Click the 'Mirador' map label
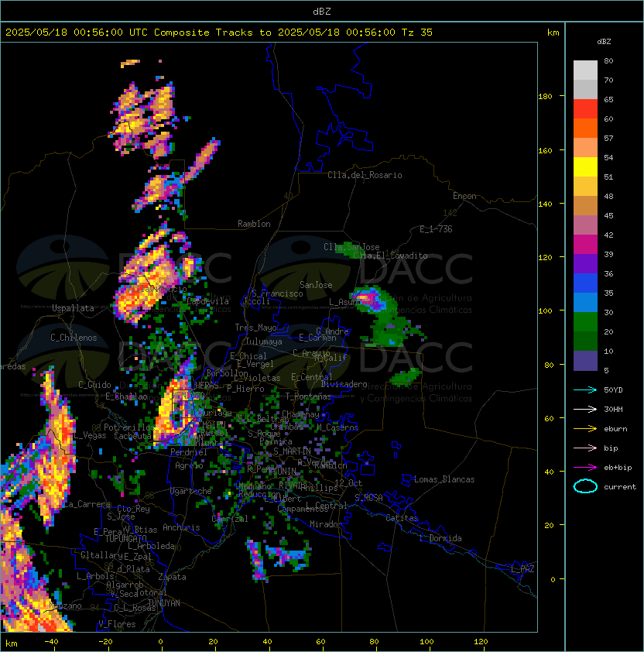Viewport: 644px width, 652px height. pyautogui.click(x=326, y=524)
